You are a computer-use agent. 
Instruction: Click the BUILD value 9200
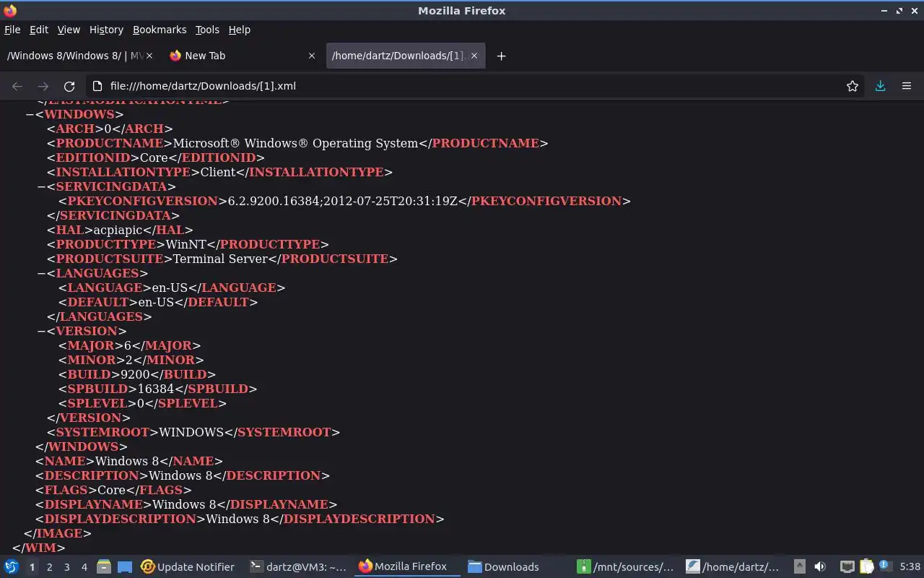[135, 374]
